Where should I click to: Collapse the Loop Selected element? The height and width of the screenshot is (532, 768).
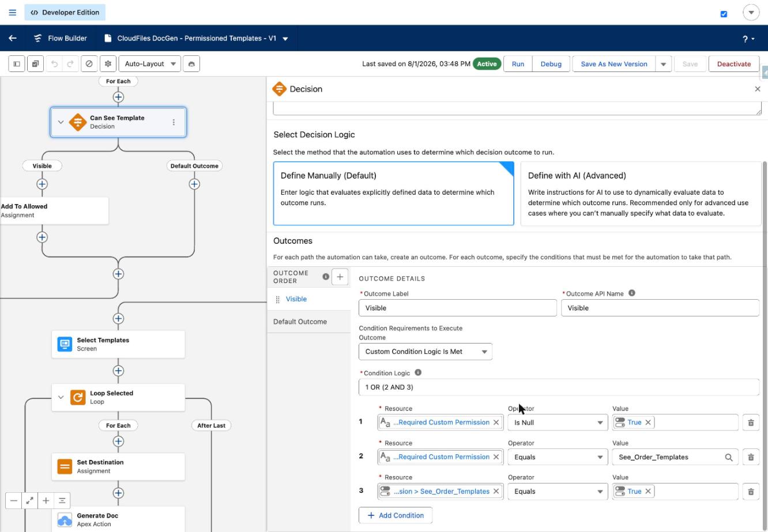tap(61, 398)
